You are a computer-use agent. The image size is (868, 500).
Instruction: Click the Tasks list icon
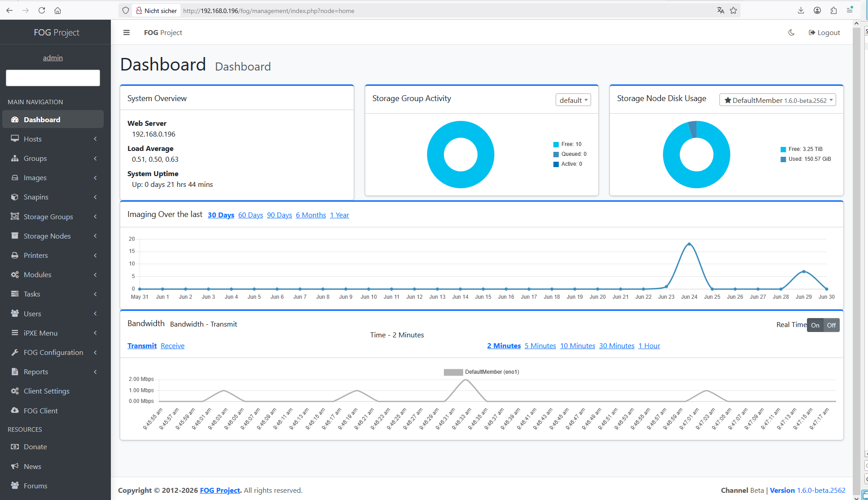(x=15, y=294)
